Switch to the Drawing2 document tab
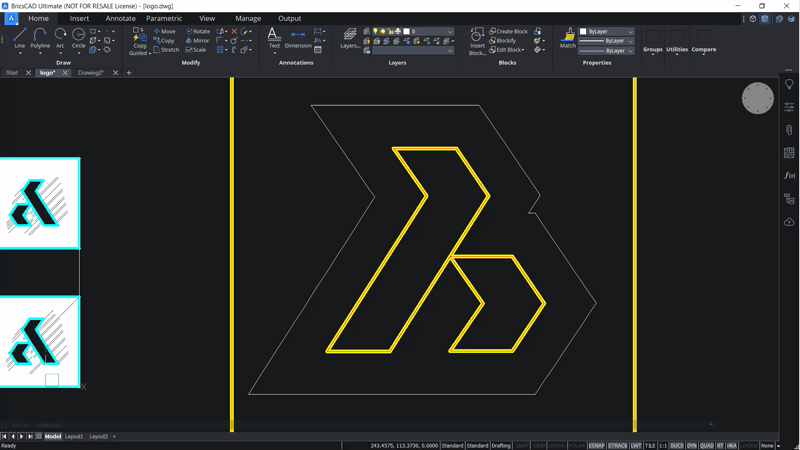Screen dimensions: 800x450 (x=91, y=72)
